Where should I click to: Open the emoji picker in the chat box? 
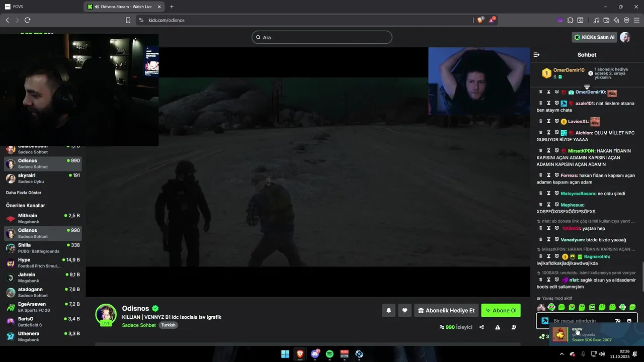click(x=629, y=321)
